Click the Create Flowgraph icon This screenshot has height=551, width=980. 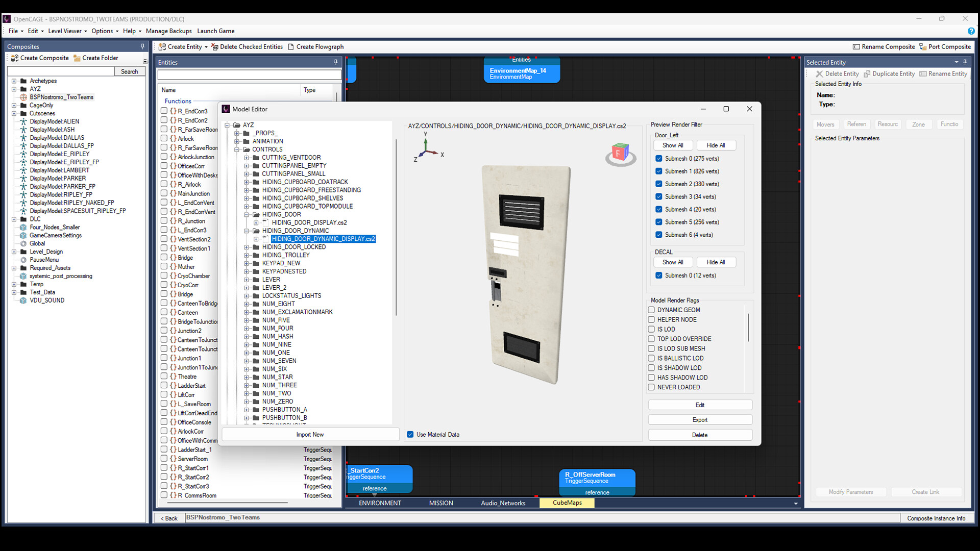tap(291, 47)
